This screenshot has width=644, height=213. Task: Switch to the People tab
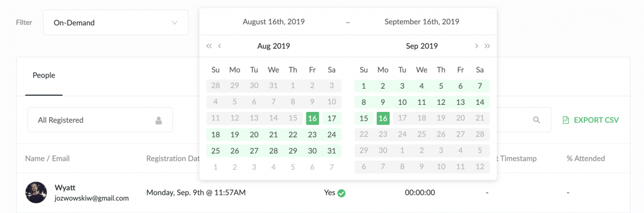(x=44, y=75)
